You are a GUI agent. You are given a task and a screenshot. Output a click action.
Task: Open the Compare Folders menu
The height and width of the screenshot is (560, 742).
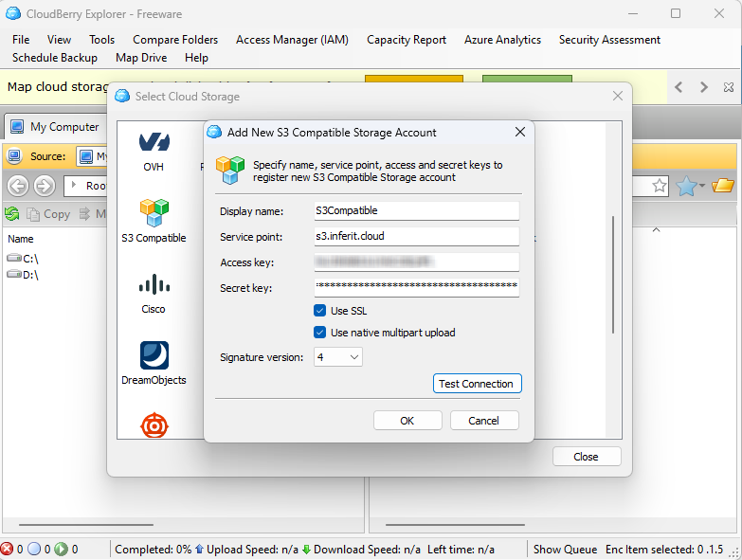(x=175, y=40)
